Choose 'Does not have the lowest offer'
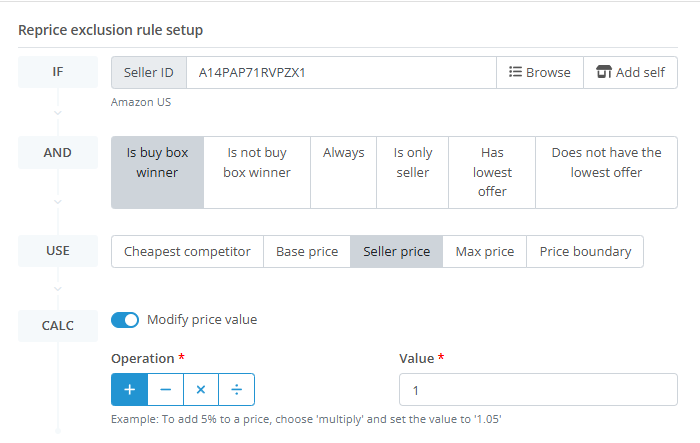 (606, 172)
